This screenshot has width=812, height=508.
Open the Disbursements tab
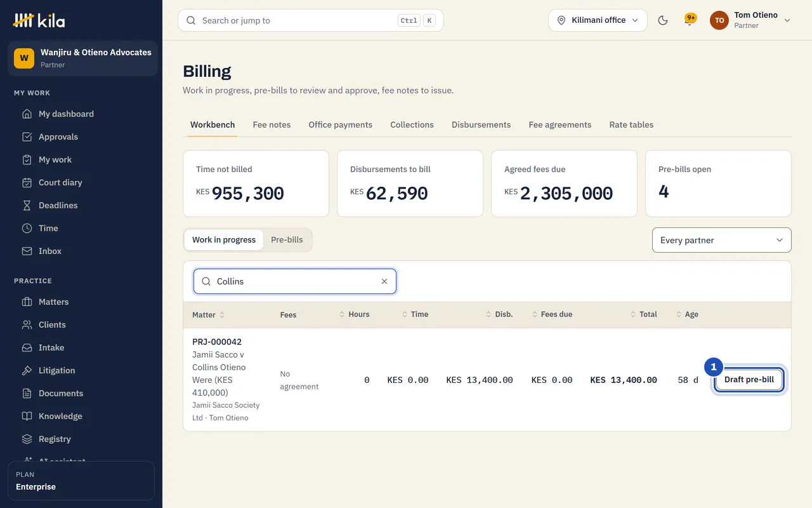(481, 125)
